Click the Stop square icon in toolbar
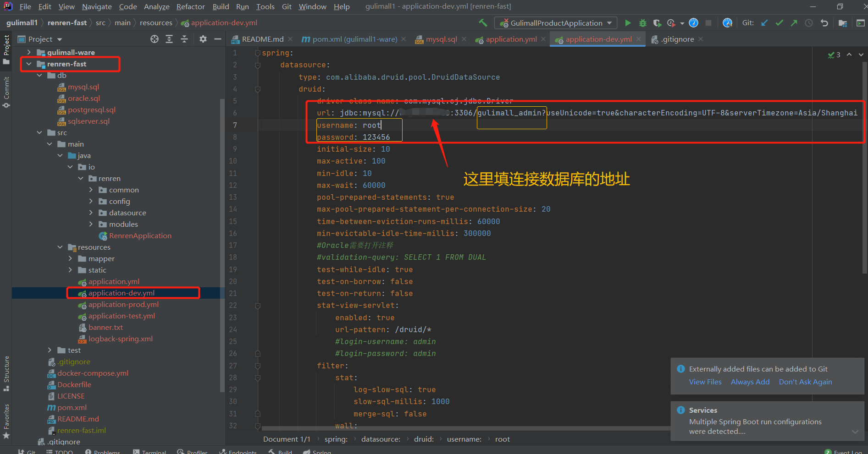Image resolution: width=868 pixels, height=454 pixels. [708, 23]
